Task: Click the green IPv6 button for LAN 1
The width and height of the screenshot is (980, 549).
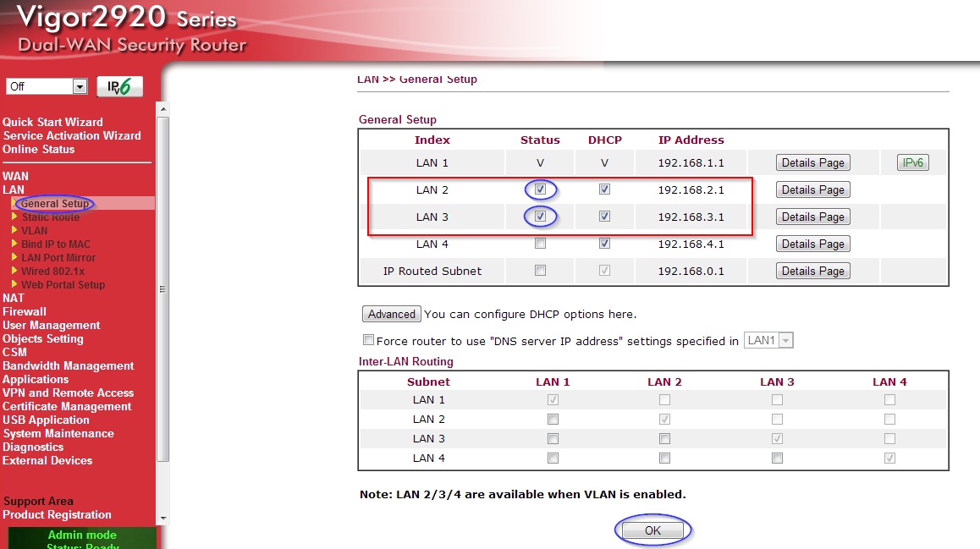Action: tap(912, 162)
